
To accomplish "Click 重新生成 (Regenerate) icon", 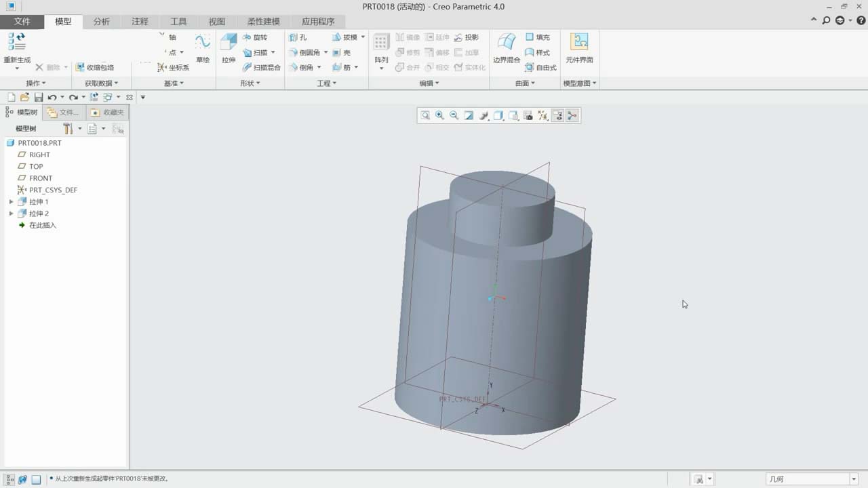I will click(17, 42).
